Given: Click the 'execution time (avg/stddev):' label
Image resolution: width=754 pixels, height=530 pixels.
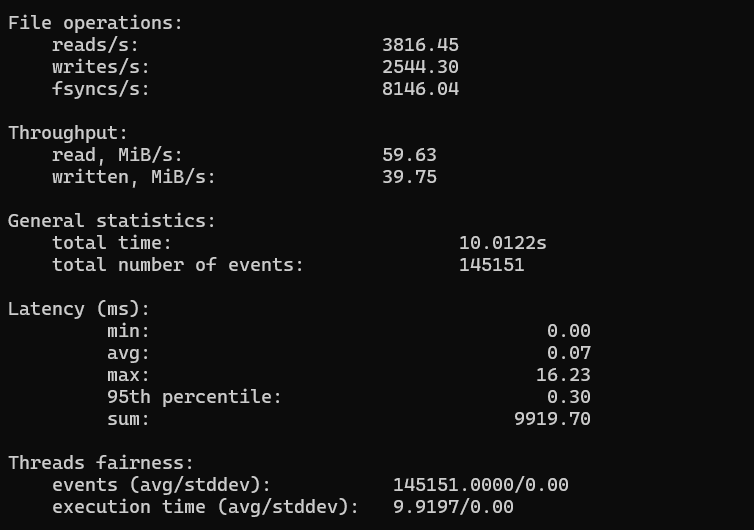Looking at the screenshot, I should [205, 507].
